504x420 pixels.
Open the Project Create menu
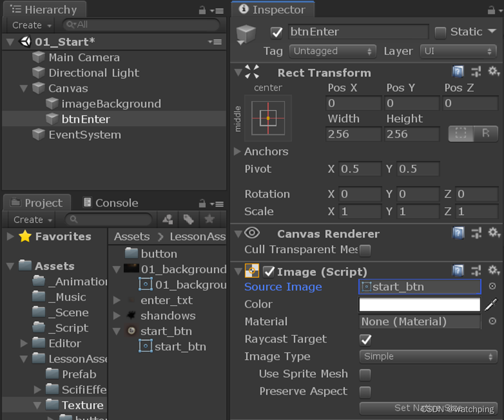pyautogui.click(x=32, y=220)
